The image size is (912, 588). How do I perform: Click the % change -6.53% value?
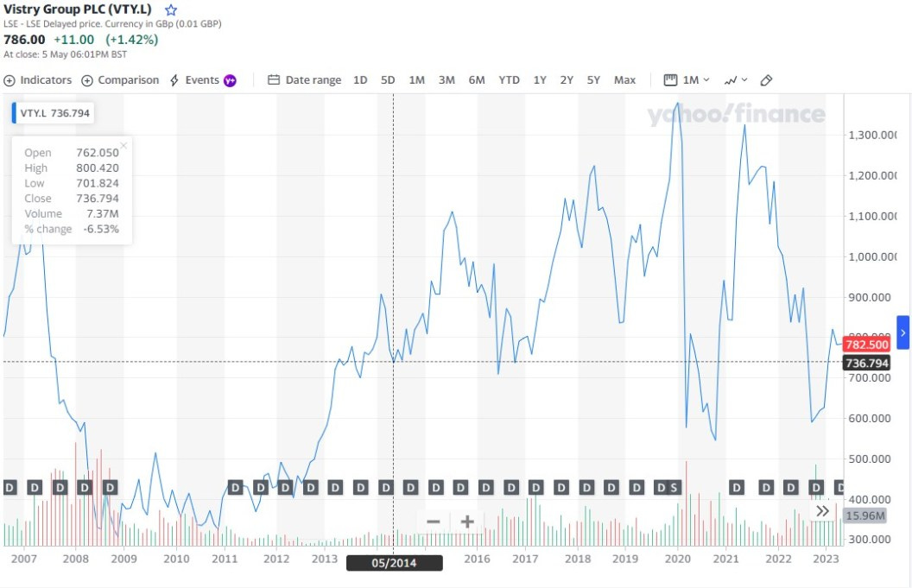click(101, 229)
